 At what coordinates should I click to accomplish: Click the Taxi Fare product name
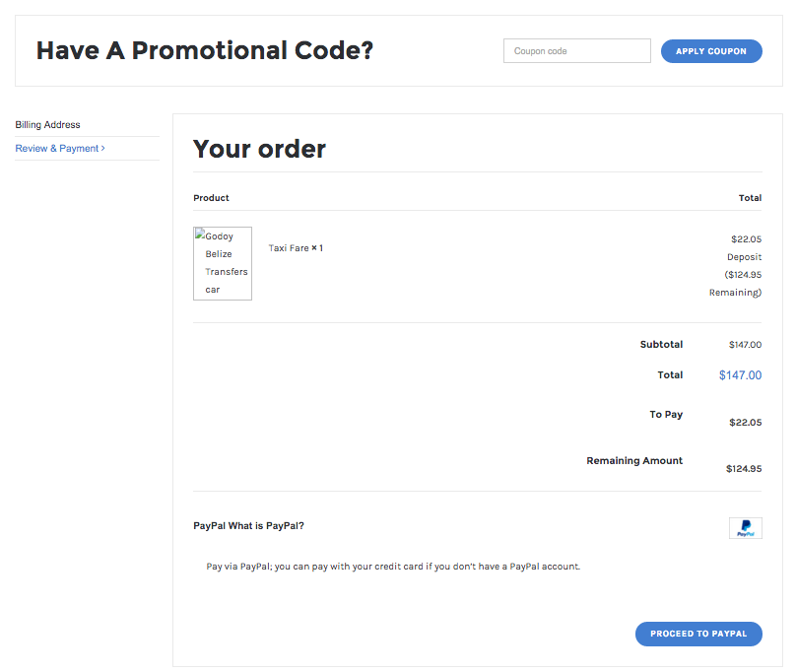click(x=289, y=248)
